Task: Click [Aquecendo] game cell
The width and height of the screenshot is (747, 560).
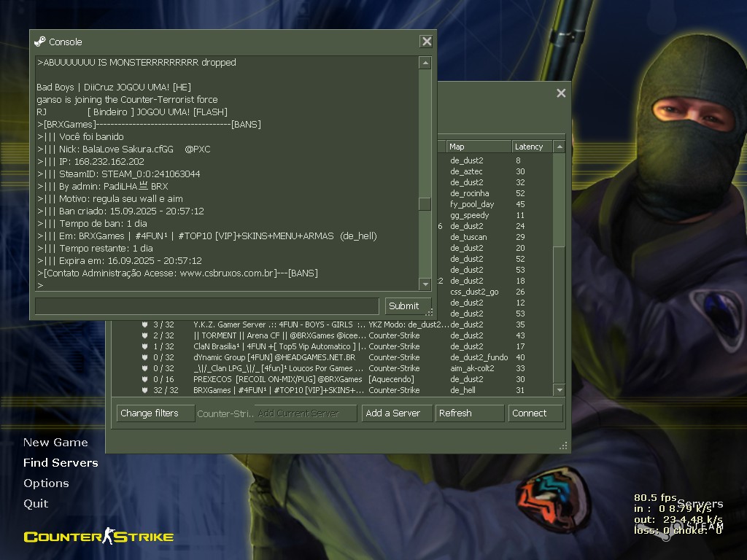Action: (391, 379)
